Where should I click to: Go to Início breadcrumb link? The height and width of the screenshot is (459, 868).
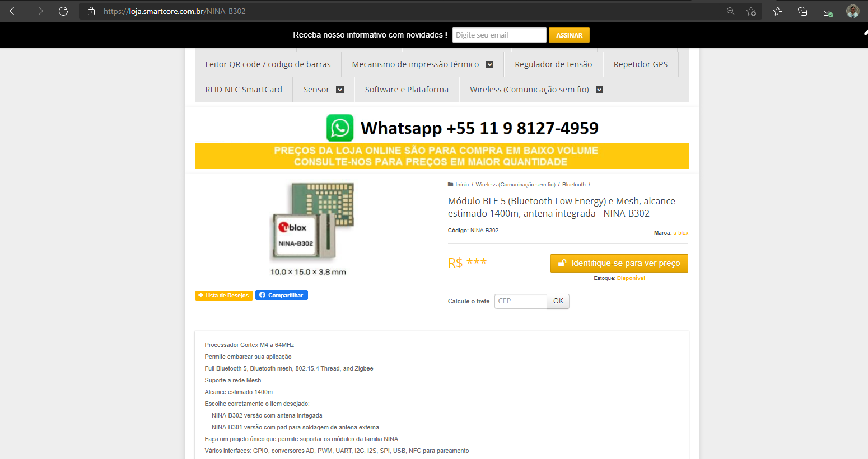(x=462, y=185)
